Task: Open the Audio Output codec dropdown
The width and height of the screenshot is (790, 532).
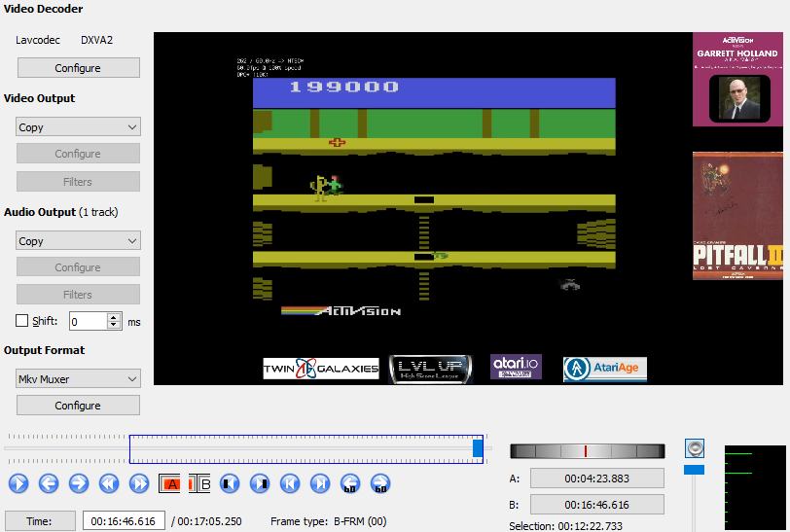Action: 78,241
